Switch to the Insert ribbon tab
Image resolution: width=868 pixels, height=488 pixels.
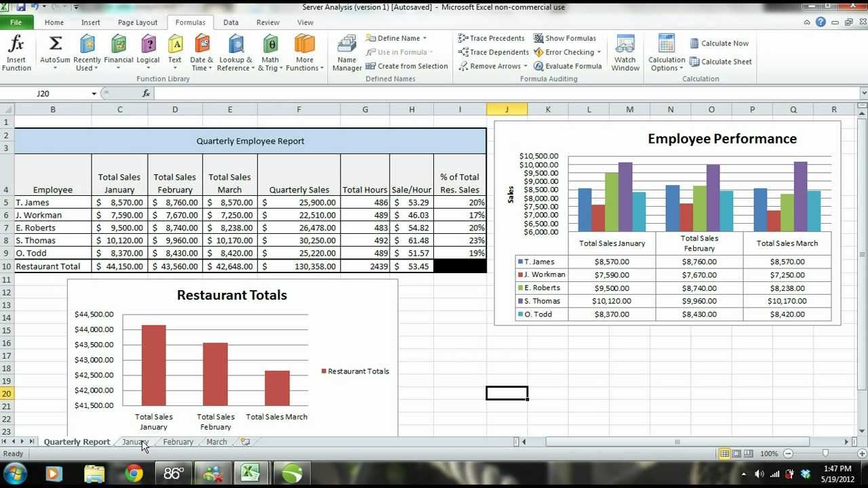(90, 22)
